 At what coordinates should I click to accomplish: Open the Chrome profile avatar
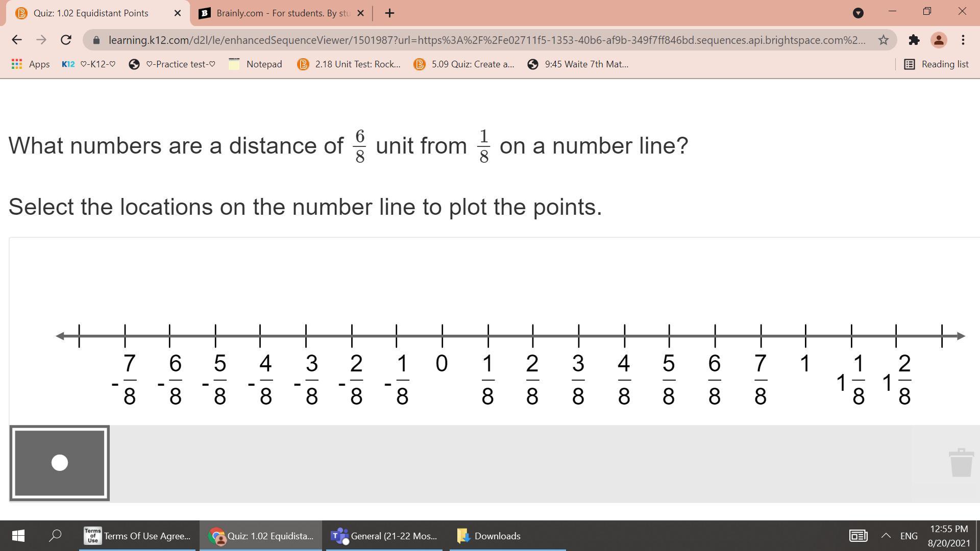(938, 40)
